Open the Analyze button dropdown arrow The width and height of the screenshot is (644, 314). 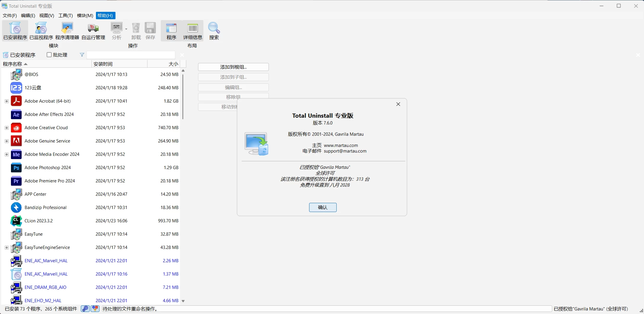[126, 29]
